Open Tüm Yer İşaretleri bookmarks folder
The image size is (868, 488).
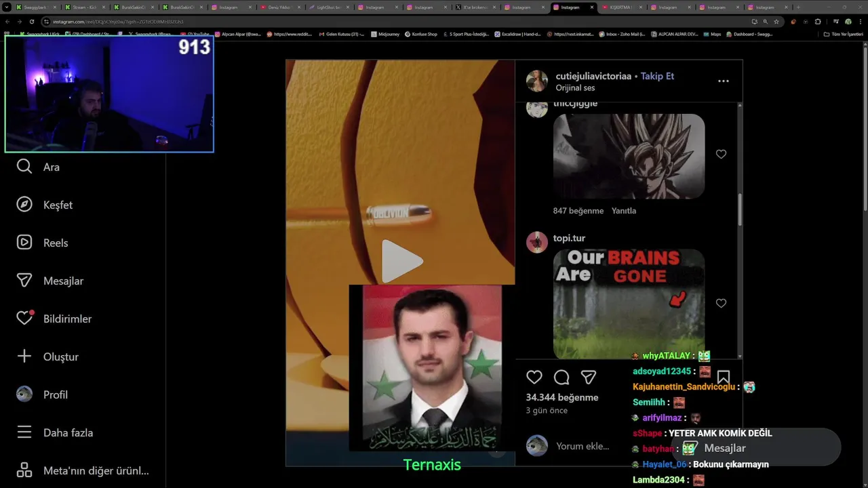click(843, 34)
